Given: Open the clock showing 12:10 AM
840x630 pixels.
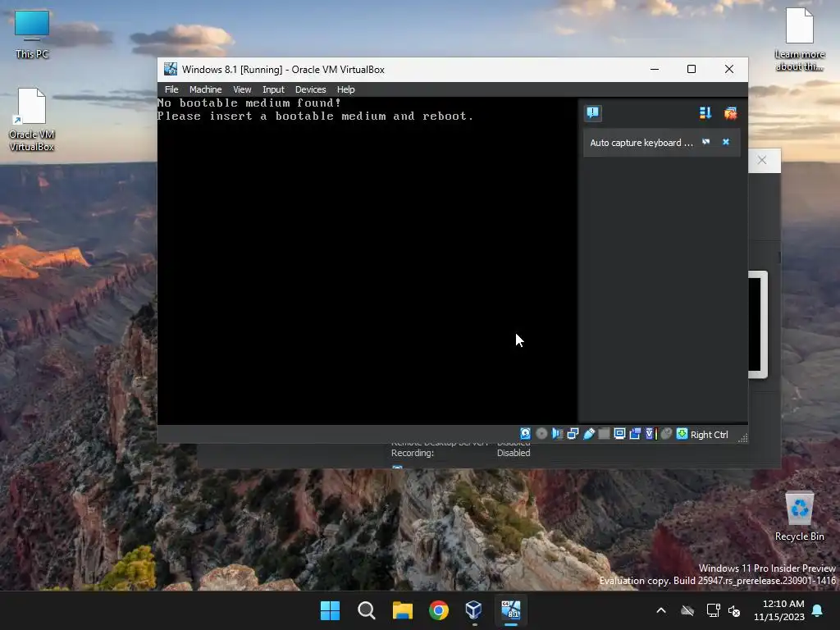Looking at the screenshot, I should (778, 610).
